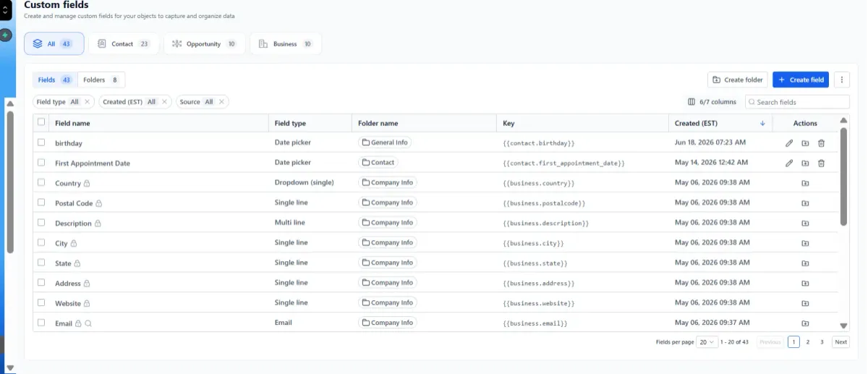Move the Website field to a folder

click(805, 303)
